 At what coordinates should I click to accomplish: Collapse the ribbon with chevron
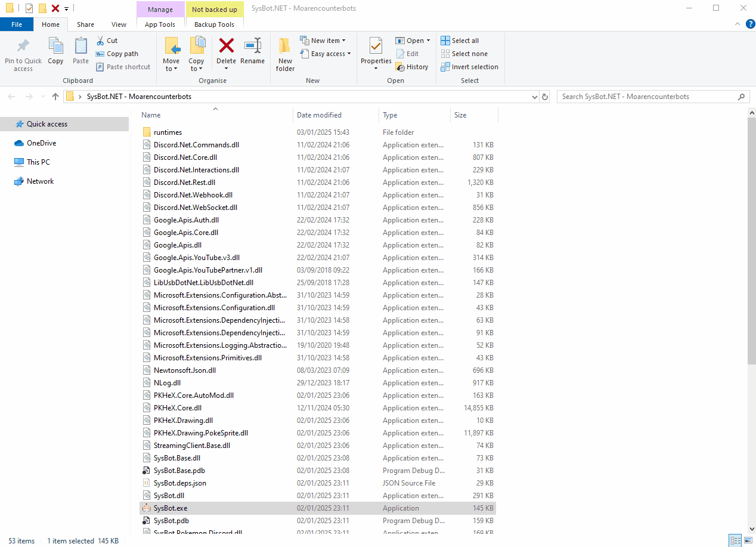pos(736,24)
